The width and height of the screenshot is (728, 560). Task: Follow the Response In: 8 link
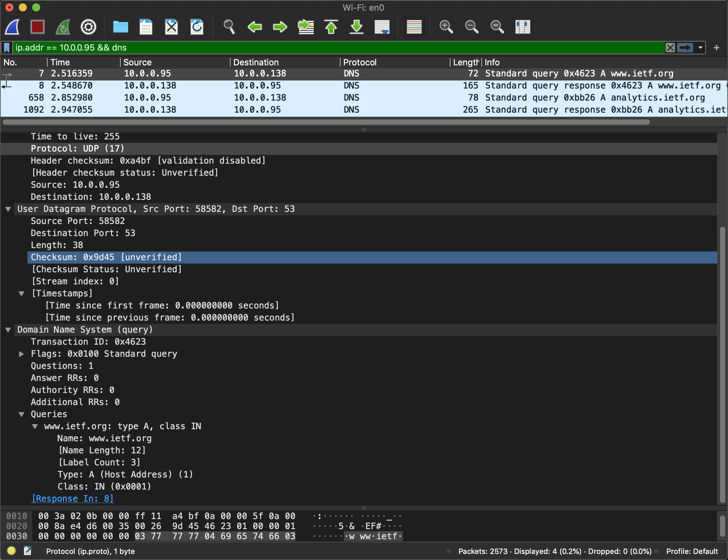[x=73, y=499]
